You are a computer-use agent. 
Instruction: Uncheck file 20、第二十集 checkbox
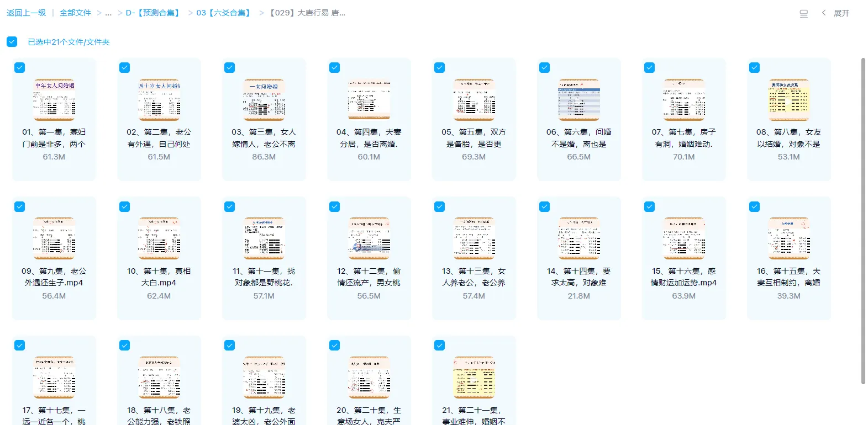click(335, 345)
